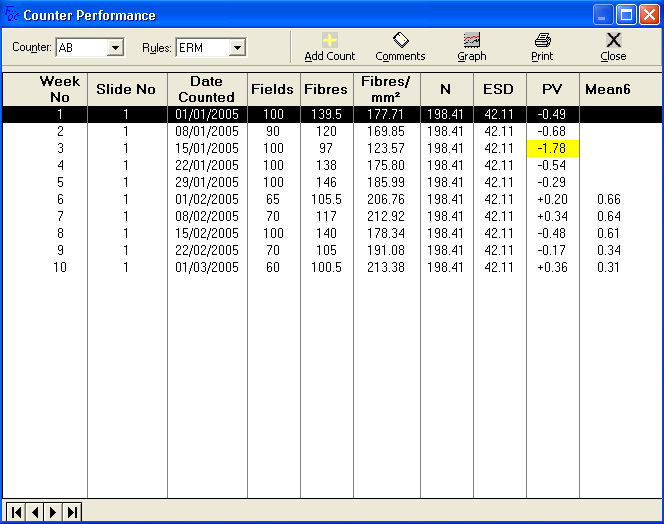The width and height of the screenshot is (664, 524).
Task: Open the Graph view
Action: click(472, 47)
